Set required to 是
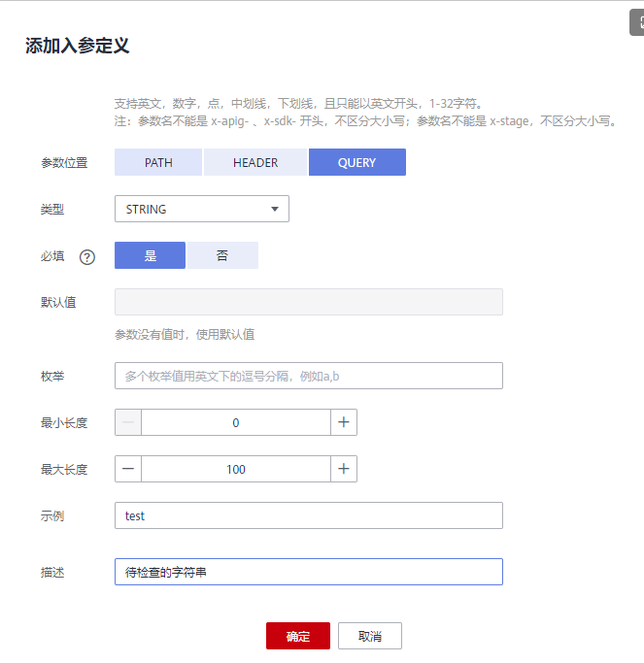This screenshot has height=663, width=644. 150,255
